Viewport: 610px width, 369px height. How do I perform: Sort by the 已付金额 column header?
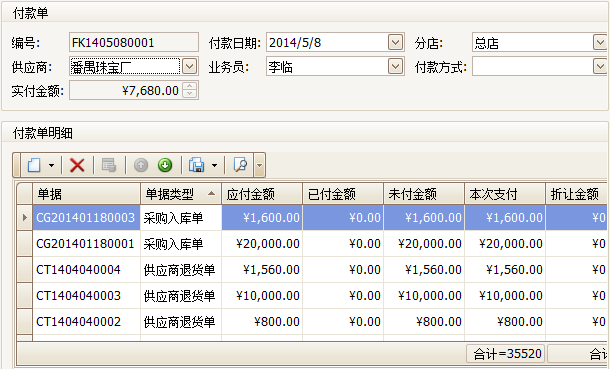[x=343, y=194]
